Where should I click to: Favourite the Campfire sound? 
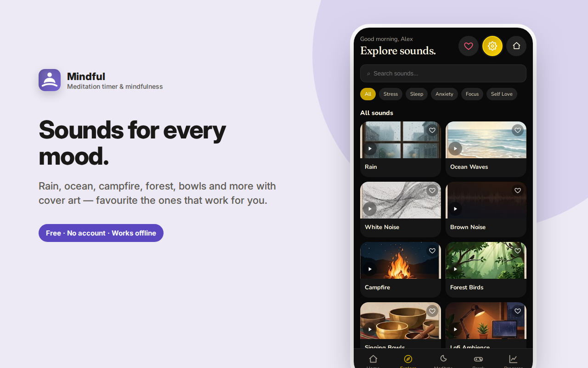[432, 251]
